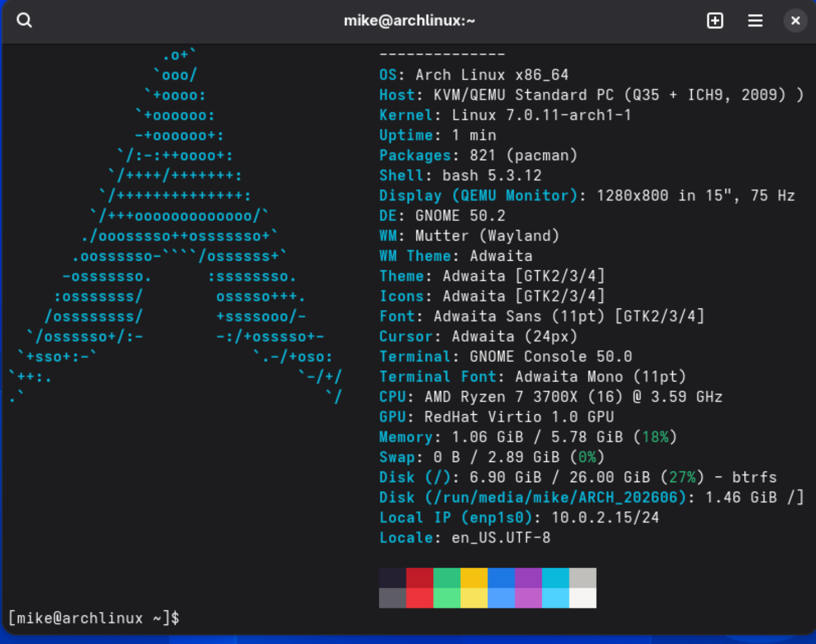Click the "btrfs" filesystem text
The image size is (816, 644).
(754, 478)
